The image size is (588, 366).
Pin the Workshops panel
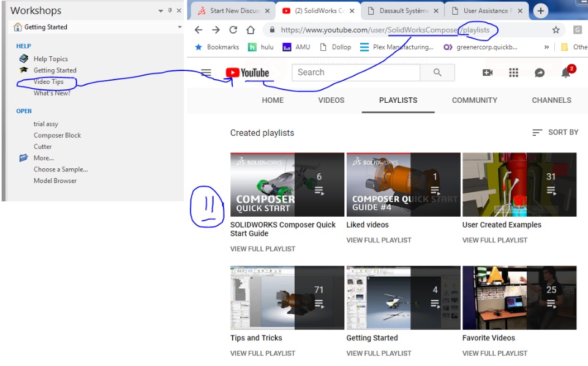[170, 10]
